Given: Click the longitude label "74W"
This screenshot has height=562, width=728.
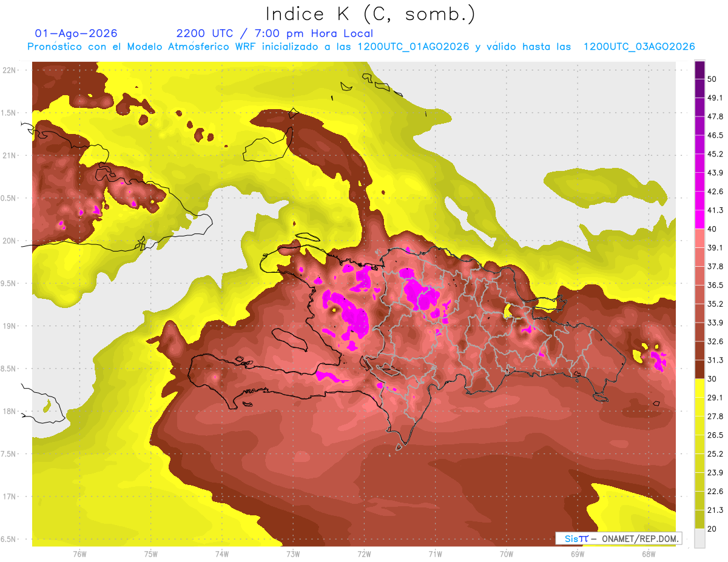Looking at the screenshot, I should click(x=221, y=554).
